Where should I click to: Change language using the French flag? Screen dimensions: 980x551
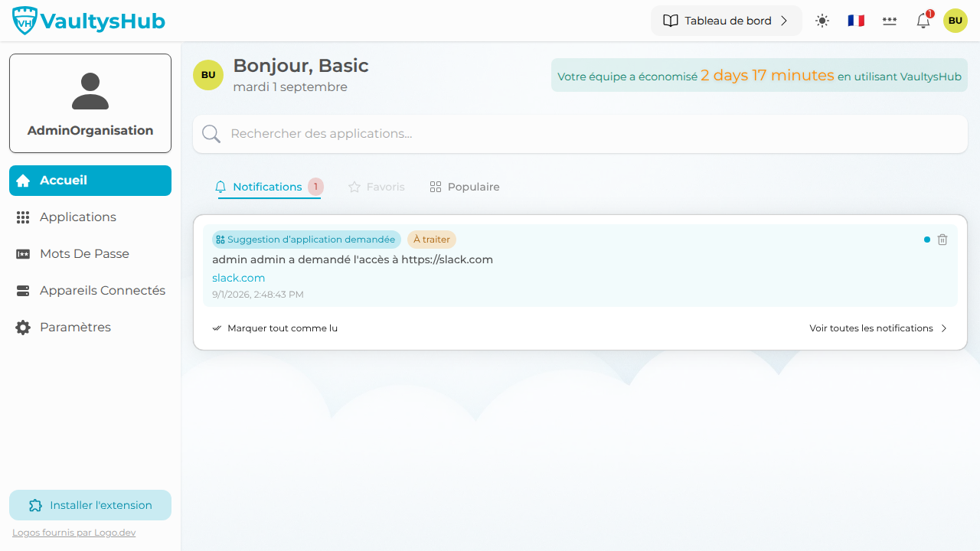pyautogui.click(x=856, y=21)
